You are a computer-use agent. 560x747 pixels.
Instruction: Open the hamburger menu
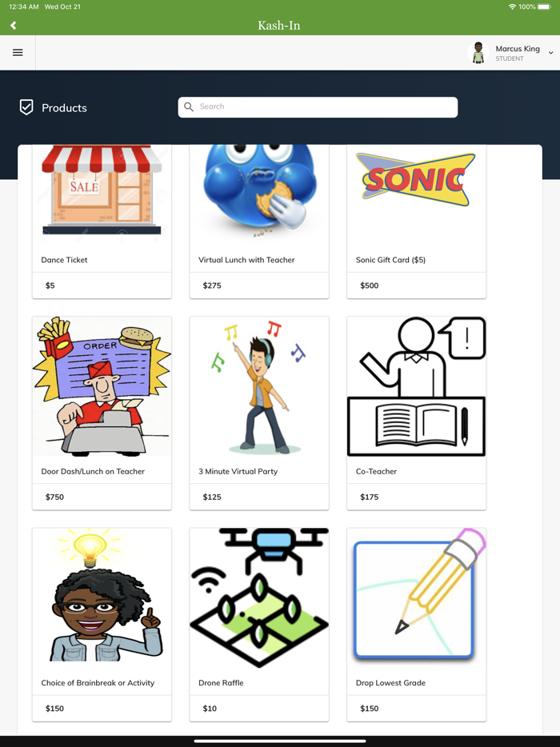tap(18, 53)
